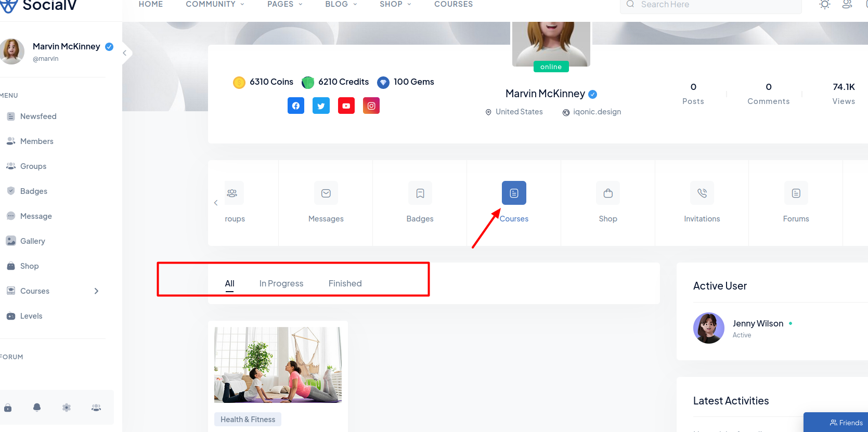Image resolution: width=868 pixels, height=432 pixels.
Task: Click the Badges bookmark icon in profile tabs
Action: click(x=420, y=193)
